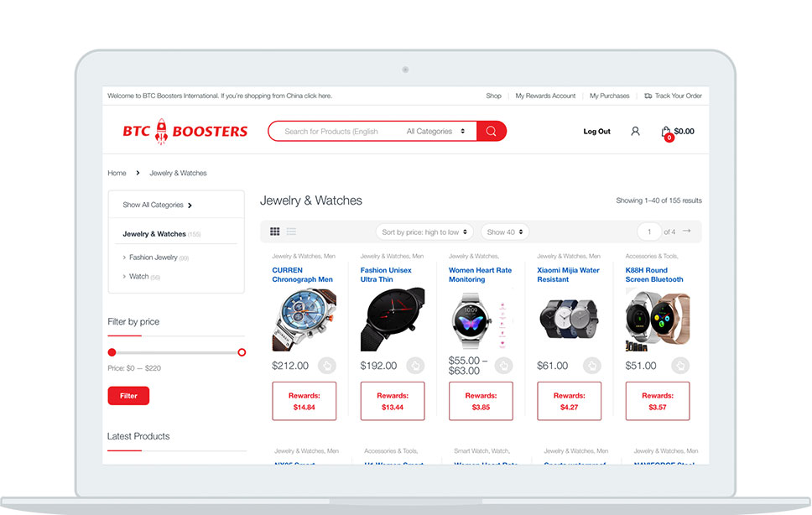The width and height of the screenshot is (812, 515).
Task: Open Track Your Order link
Action: [679, 96]
